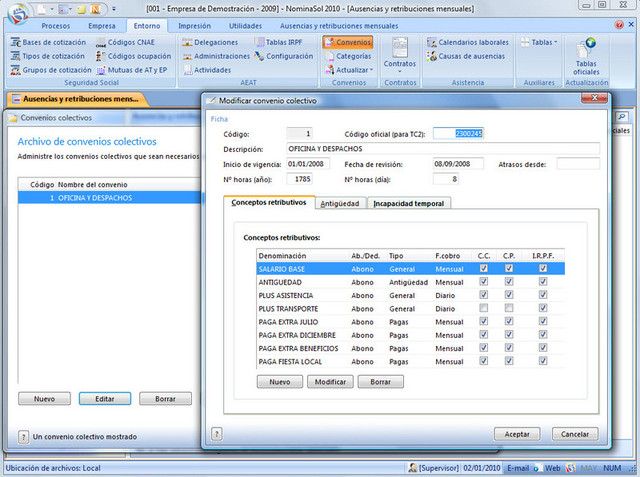Expand the Actualizar dropdown

[353, 70]
